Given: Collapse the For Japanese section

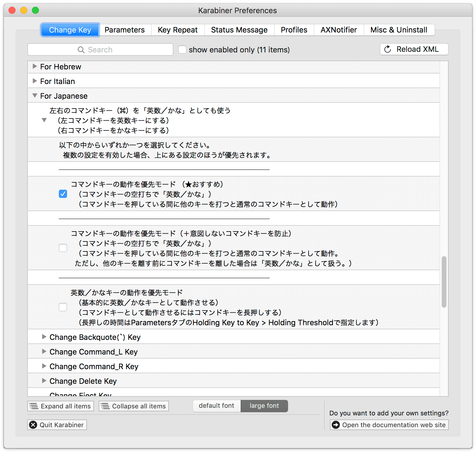Looking at the screenshot, I should (35, 96).
